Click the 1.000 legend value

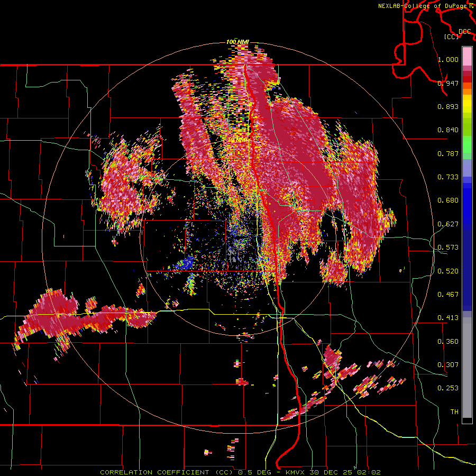(x=448, y=59)
